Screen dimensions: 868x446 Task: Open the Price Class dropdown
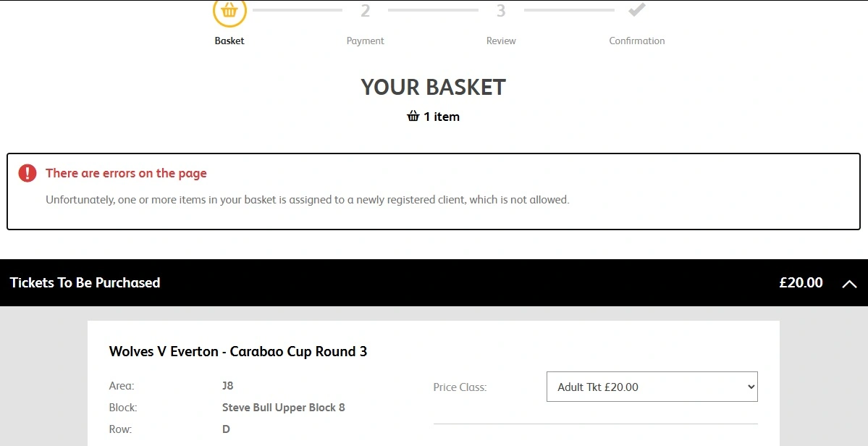tap(652, 387)
